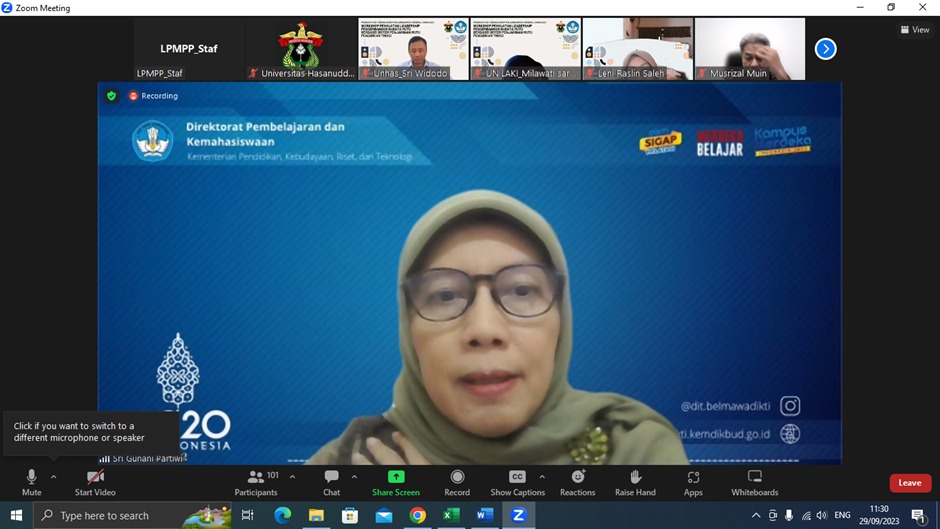Select the Musrizal Muin video thumbnail
Screen dimensions: 940x529
click(x=750, y=49)
